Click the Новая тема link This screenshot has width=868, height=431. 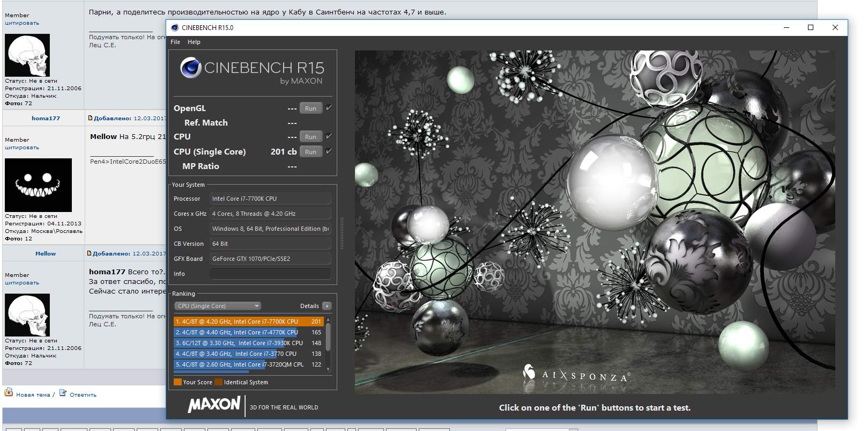click(x=33, y=395)
